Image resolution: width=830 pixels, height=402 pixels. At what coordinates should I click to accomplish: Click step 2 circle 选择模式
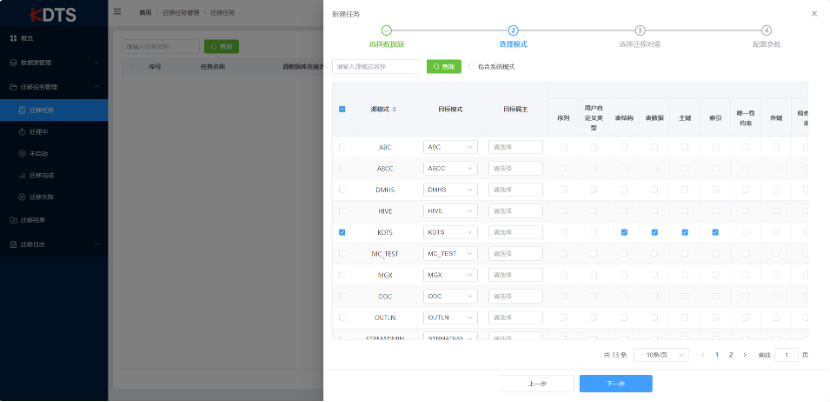coord(513,30)
